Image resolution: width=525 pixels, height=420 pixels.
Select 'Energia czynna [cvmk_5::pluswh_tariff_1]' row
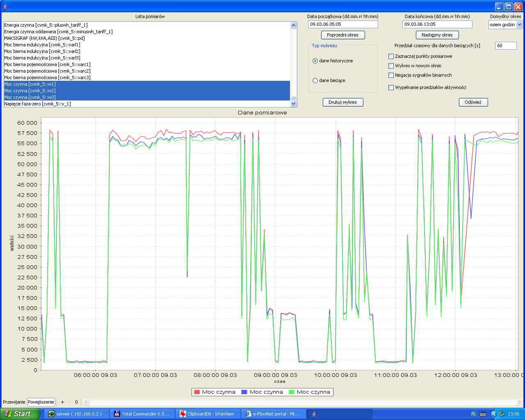(x=147, y=25)
